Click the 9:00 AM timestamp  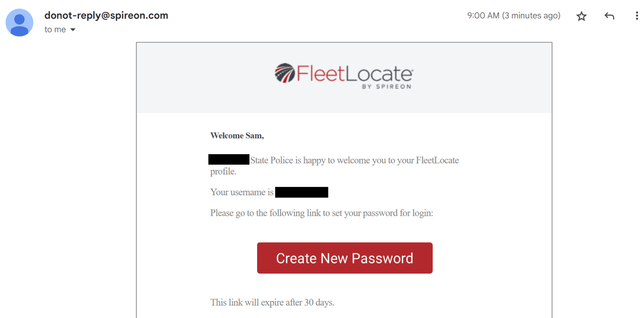click(513, 16)
